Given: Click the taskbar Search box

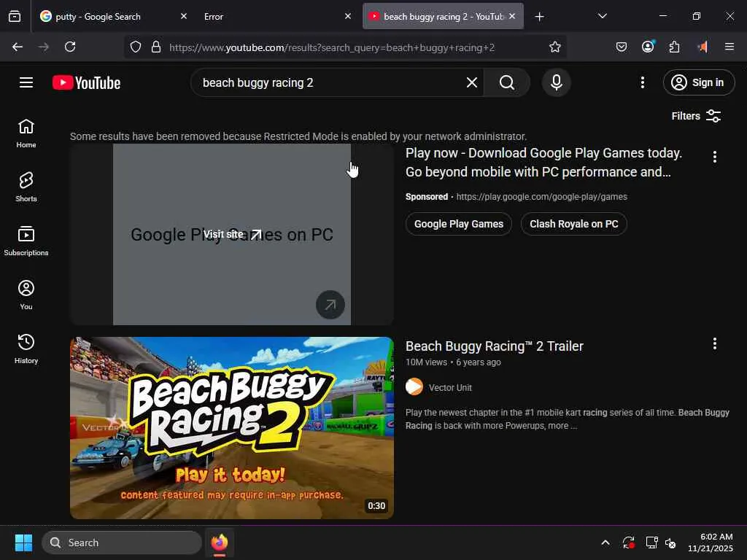Looking at the screenshot, I should click(x=122, y=542).
